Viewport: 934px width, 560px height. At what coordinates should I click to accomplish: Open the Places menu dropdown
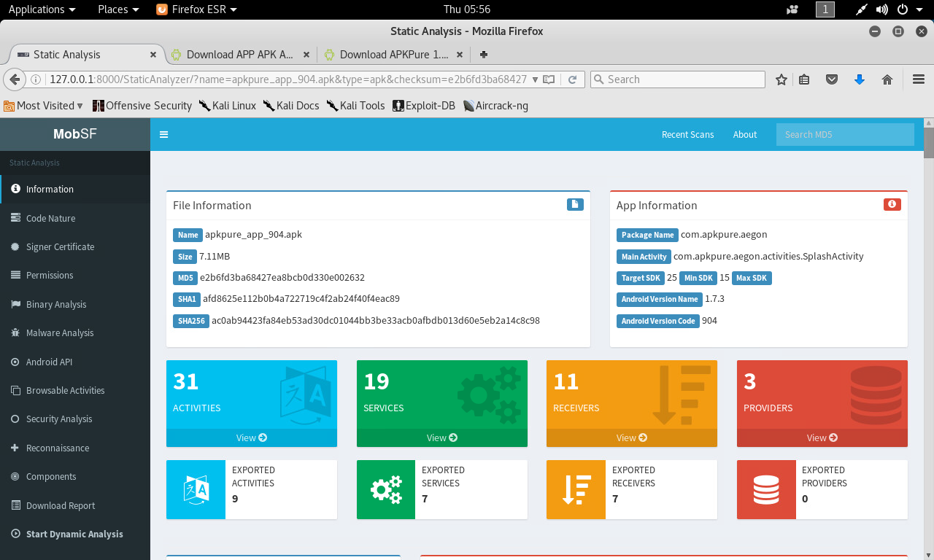(x=118, y=9)
